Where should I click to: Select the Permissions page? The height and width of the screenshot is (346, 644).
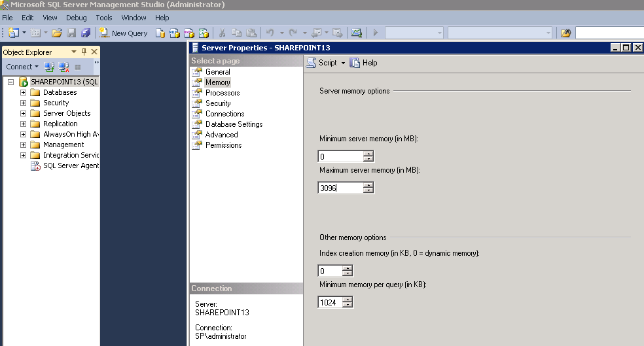(224, 145)
